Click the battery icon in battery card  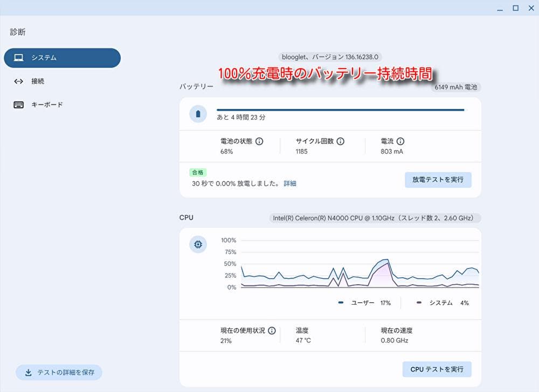pos(198,114)
